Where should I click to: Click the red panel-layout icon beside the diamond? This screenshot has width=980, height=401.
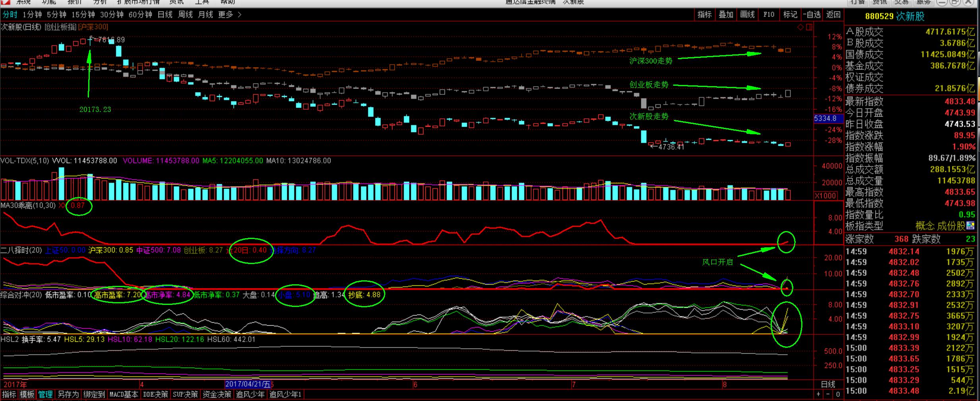[x=809, y=27]
